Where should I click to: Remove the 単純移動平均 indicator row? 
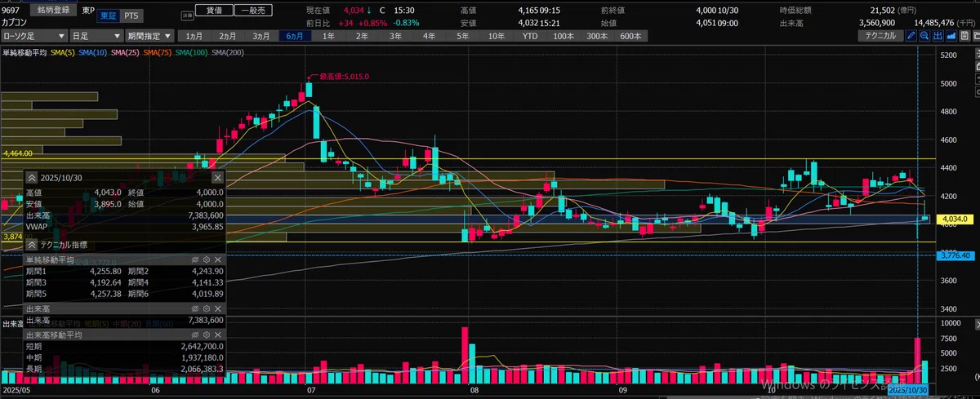click(218, 259)
